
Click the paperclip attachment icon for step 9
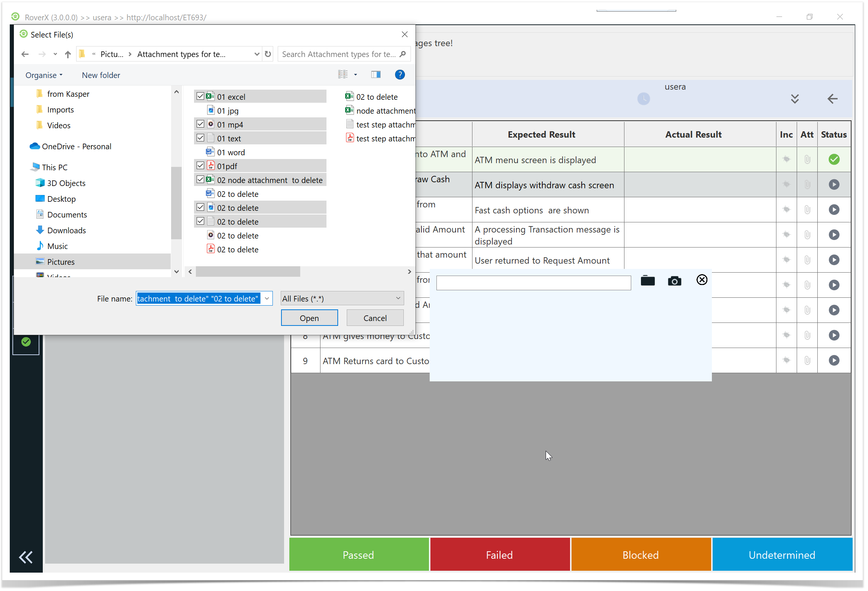pyautogui.click(x=807, y=360)
